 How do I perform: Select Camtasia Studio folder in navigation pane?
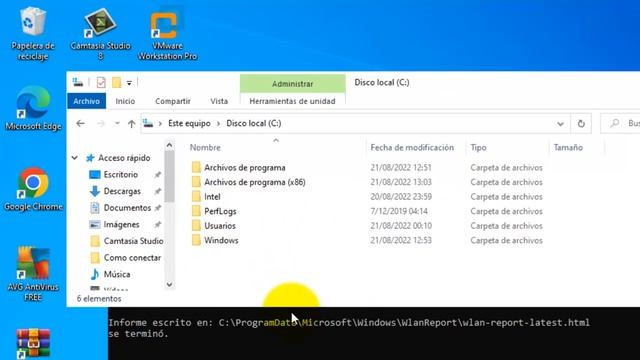pos(133,241)
